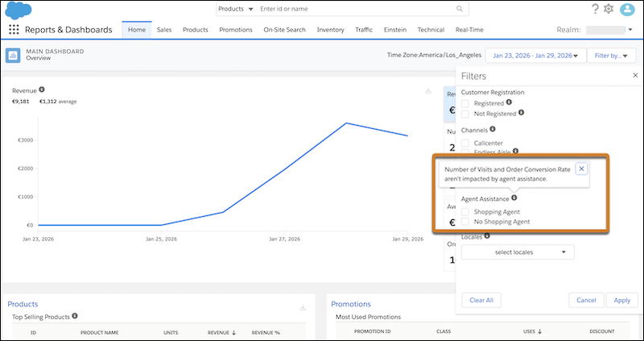Click the Agent Assistance info icon
This screenshot has height=341, width=644.
(514, 198)
